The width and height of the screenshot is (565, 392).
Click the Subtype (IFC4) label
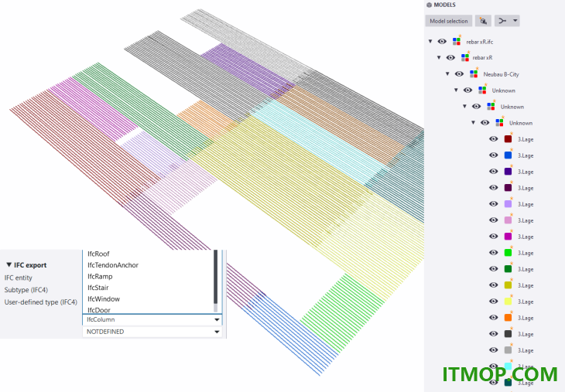26,290
